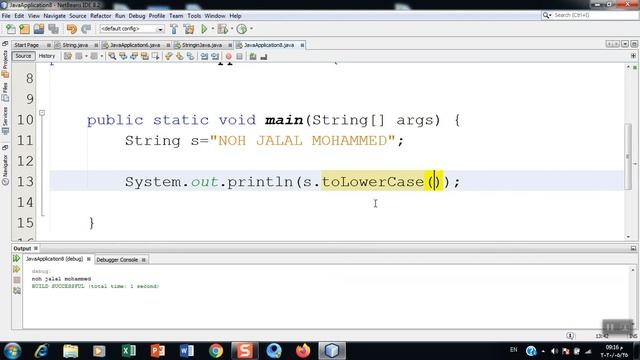Show the editor document list dropdown
Screen dimensions: 640x360
(625, 44)
